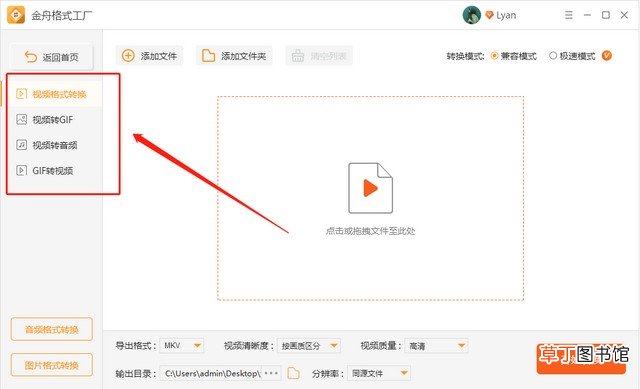The image size is (640, 389).
Task: Return to home with 返回首页 button
Action: [52, 57]
